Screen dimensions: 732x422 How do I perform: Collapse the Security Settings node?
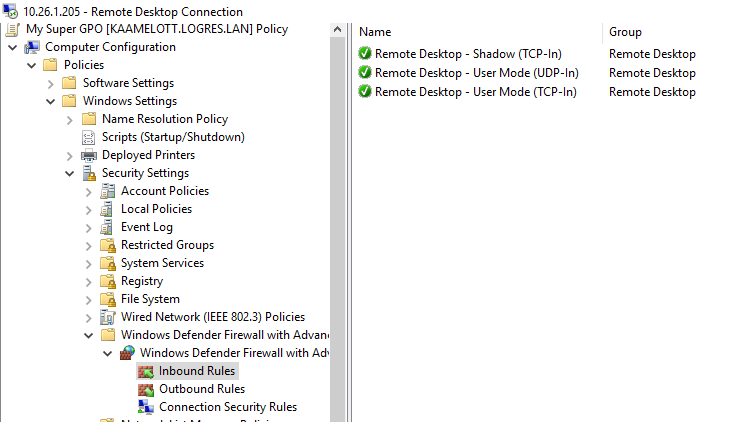(x=69, y=173)
